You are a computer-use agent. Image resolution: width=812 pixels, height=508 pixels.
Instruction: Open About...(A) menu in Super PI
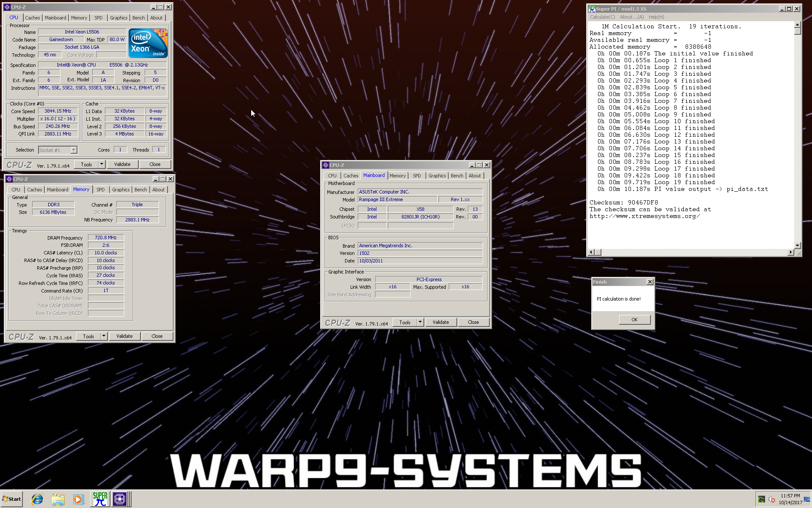(x=632, y=17)
